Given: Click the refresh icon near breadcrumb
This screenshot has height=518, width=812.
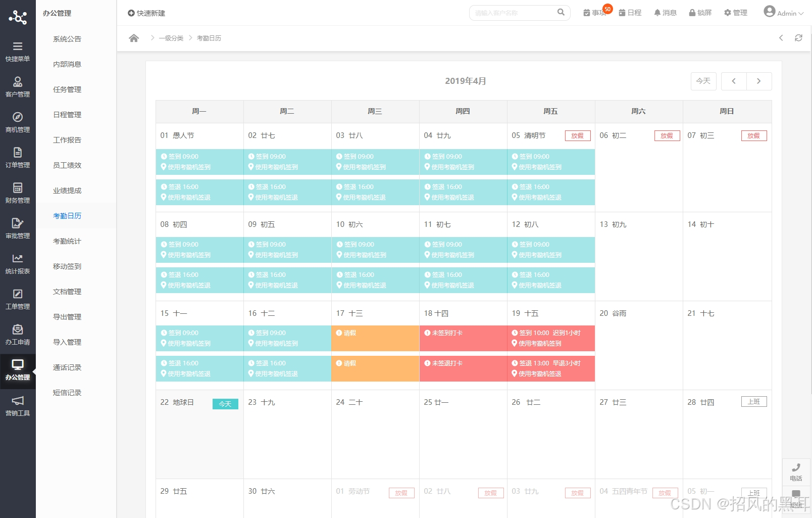Looking at the screenshot, I should click(x=798, y=38).
